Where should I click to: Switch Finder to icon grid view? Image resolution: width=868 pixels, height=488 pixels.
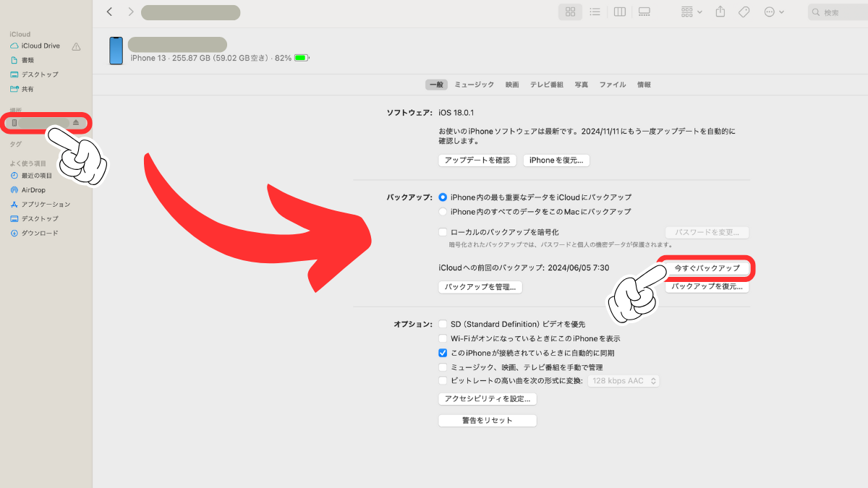pyautogui.click(x=570, y=12)
